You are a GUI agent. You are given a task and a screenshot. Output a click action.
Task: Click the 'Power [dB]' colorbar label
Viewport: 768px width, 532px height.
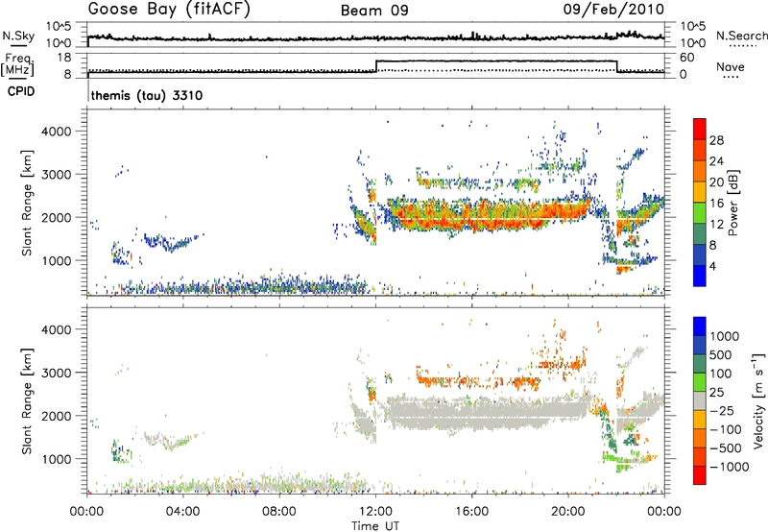732,203
